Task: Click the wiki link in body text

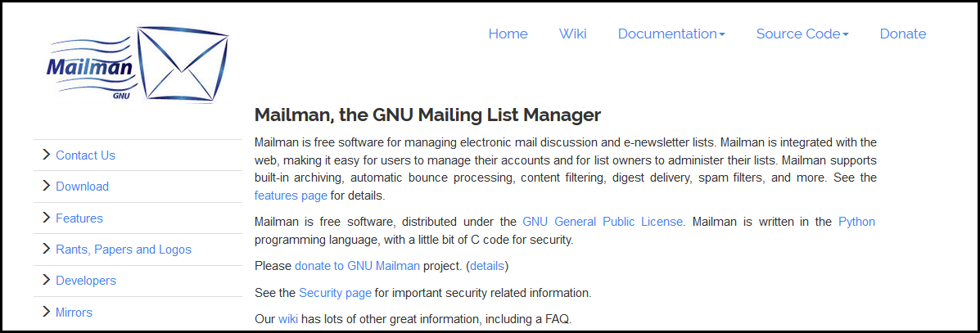Action: click(x=288, y=319)
